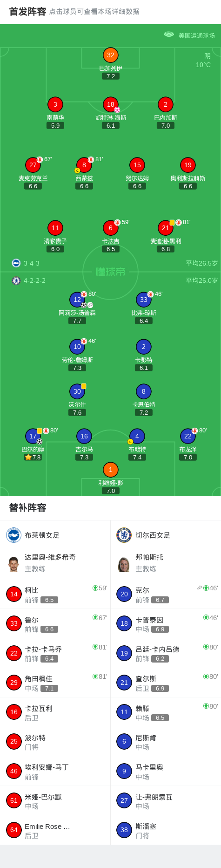Tap goalkeeper number 32 player icon

pos(111,55)
